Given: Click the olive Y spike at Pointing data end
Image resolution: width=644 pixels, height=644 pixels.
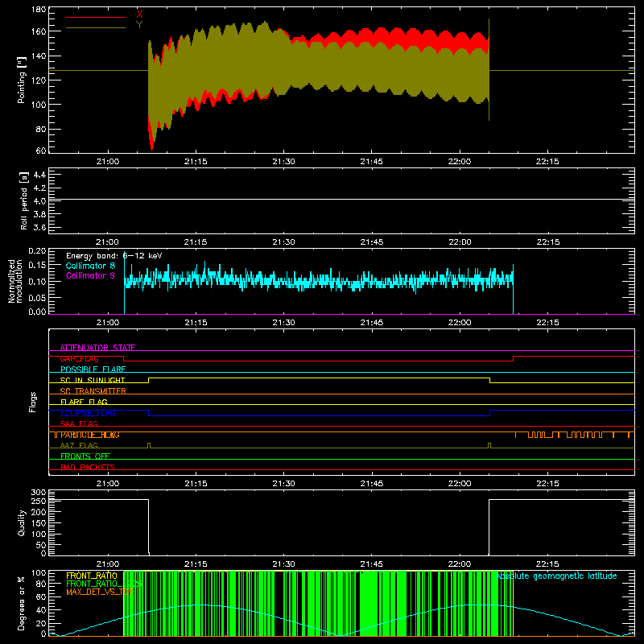Looking at the screenshot, I should [489, 70].
